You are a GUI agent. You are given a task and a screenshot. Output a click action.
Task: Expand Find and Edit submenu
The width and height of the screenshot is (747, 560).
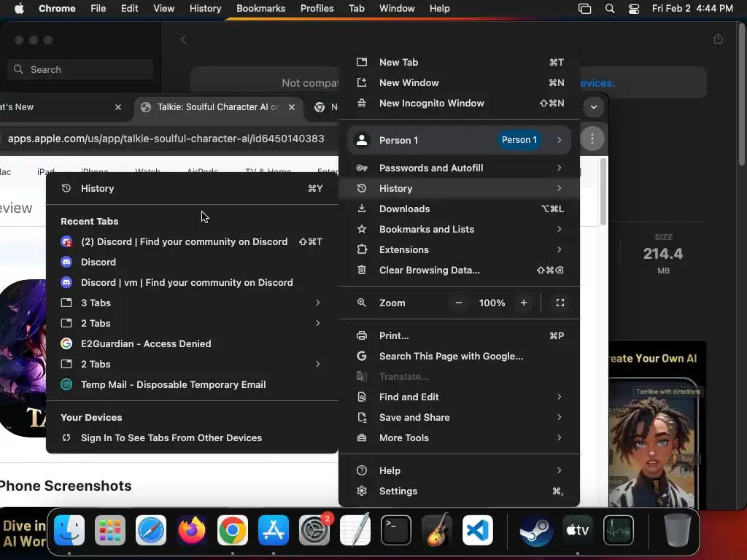pos(460,397)
